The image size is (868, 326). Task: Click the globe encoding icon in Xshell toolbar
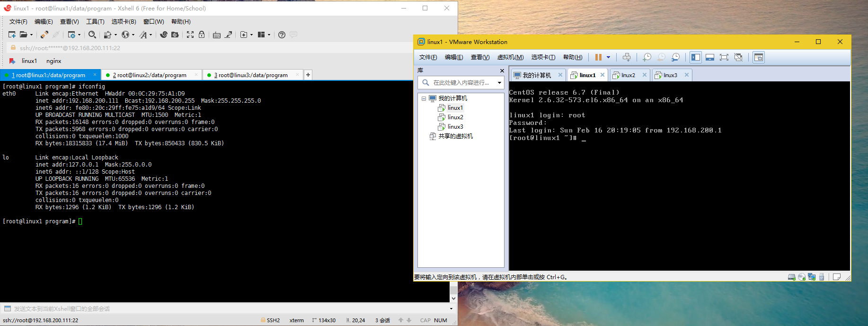coord(125,35)
